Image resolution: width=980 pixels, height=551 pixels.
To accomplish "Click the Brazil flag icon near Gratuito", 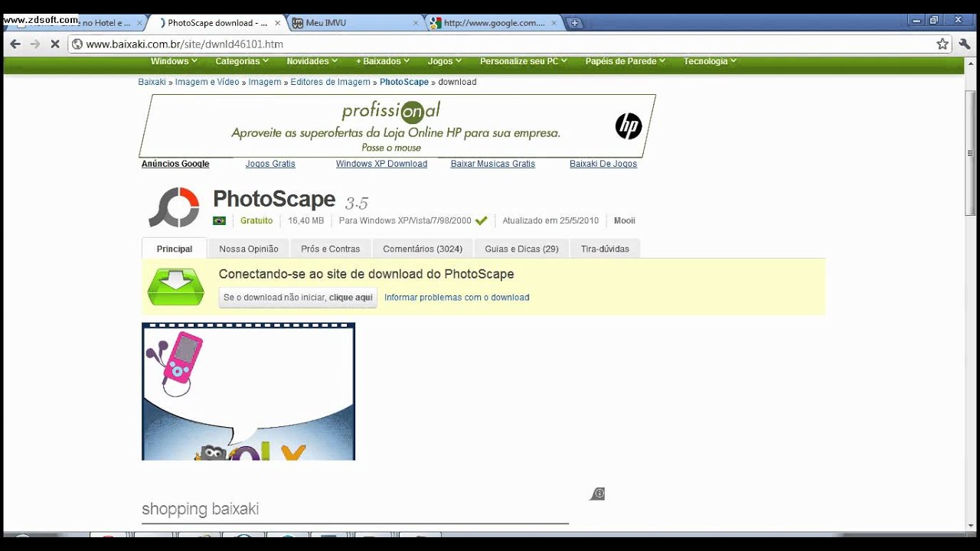I will (219, 220).
